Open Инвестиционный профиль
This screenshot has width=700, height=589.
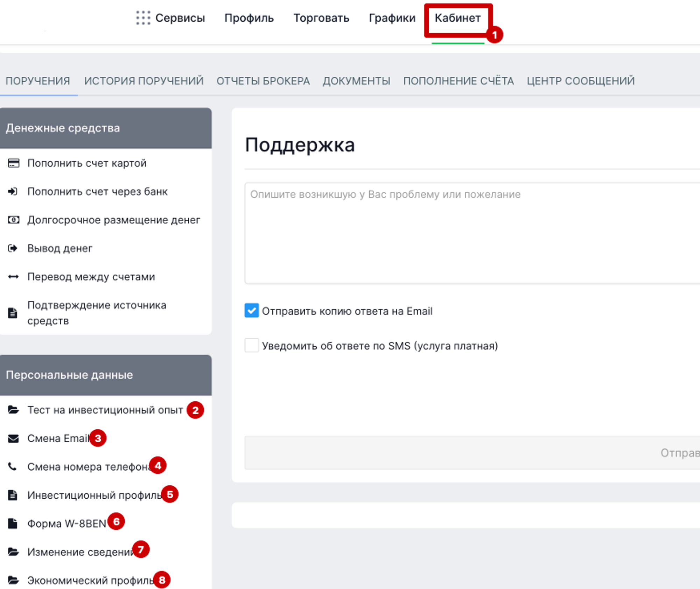94,495
